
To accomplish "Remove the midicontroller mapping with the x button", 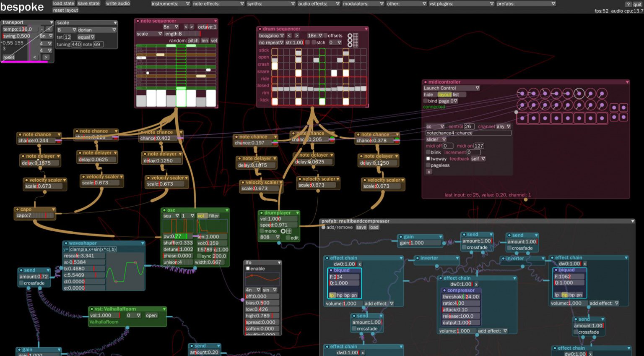I will 428,172.
